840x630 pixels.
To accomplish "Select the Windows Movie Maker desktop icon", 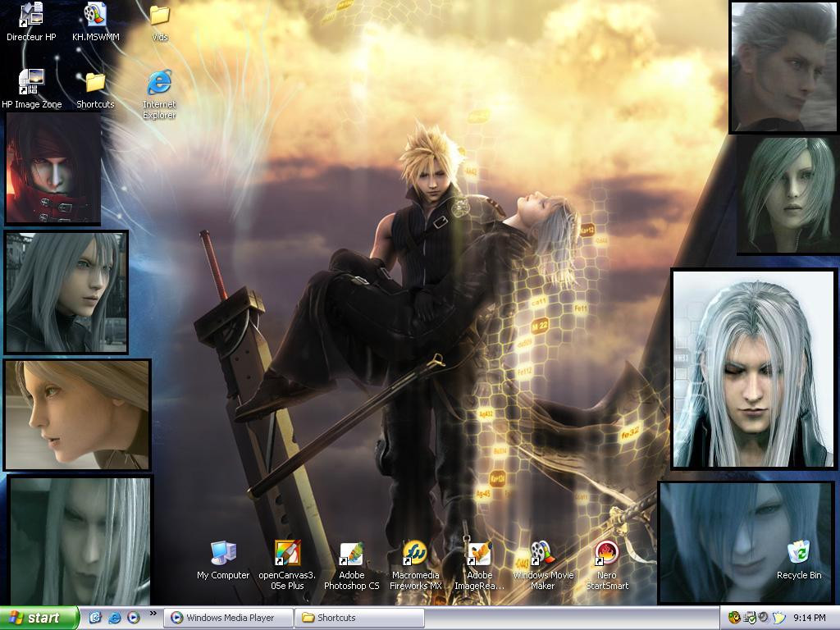I will (543, 565).
